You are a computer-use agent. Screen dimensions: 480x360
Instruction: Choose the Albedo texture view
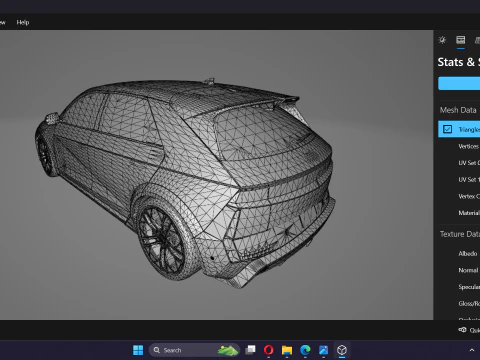pos(468,254)
